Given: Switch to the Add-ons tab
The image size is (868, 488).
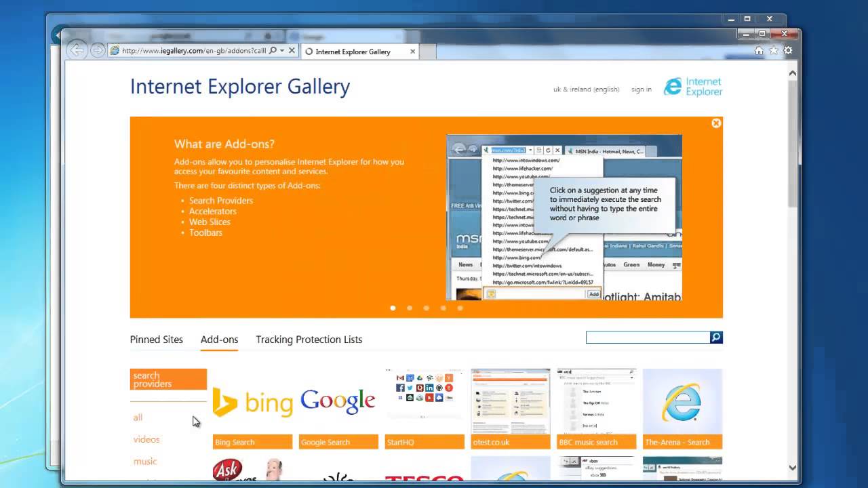Looking at the screenshot, I should [x=219, y=340].
